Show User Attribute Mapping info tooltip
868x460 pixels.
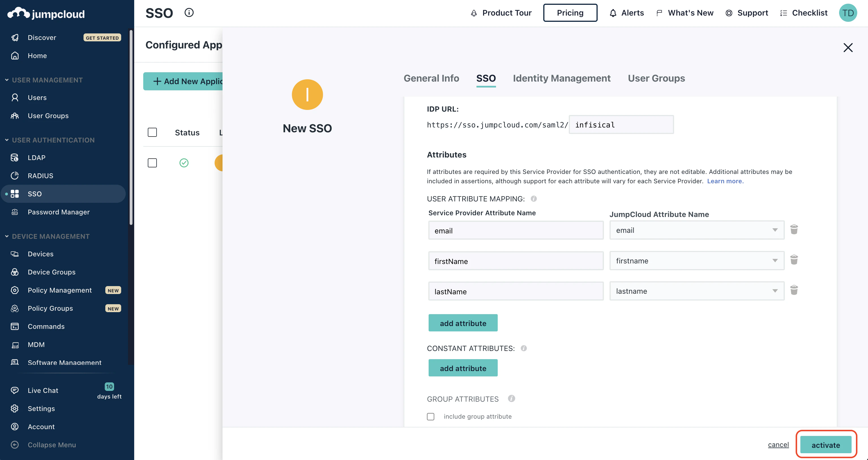pyautogui.click(x=534, y=199)
